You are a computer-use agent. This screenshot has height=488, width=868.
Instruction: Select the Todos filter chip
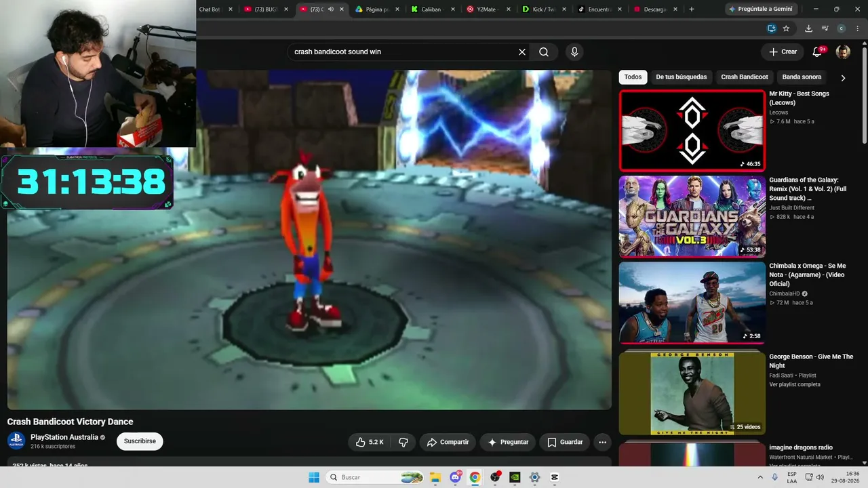pyautogui.click(x=633, y=77)
